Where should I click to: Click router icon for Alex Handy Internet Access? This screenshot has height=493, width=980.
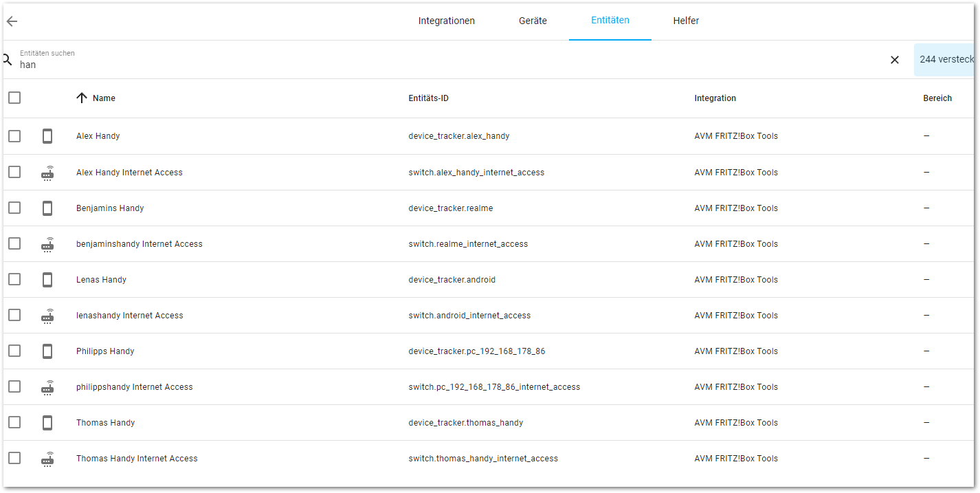(x=47, y=173)
